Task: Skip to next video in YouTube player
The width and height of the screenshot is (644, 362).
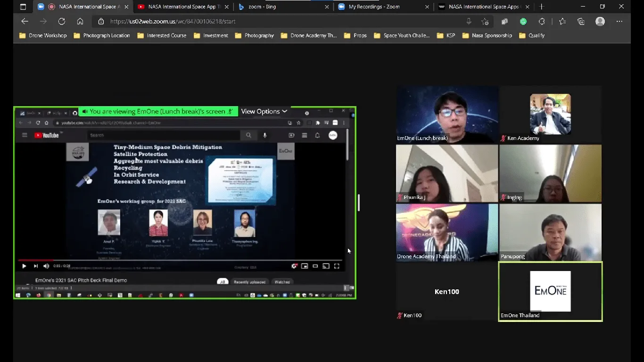Action: click(x=36, y=266)
